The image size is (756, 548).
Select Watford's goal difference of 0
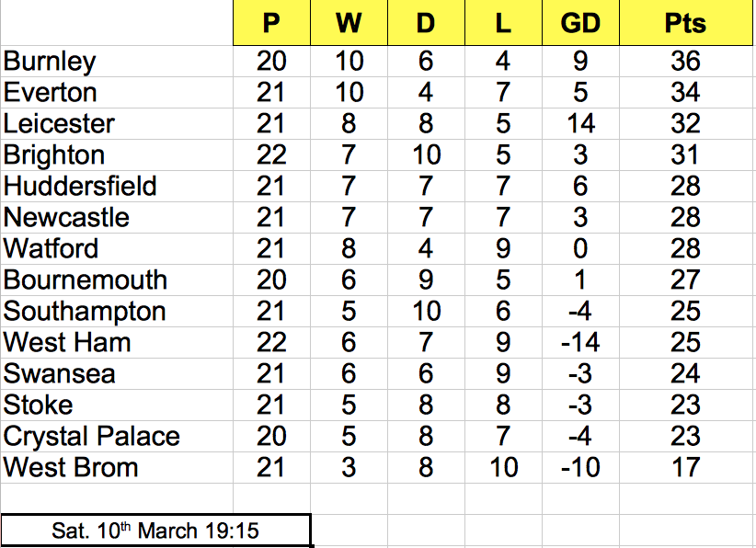coord(580,248)
